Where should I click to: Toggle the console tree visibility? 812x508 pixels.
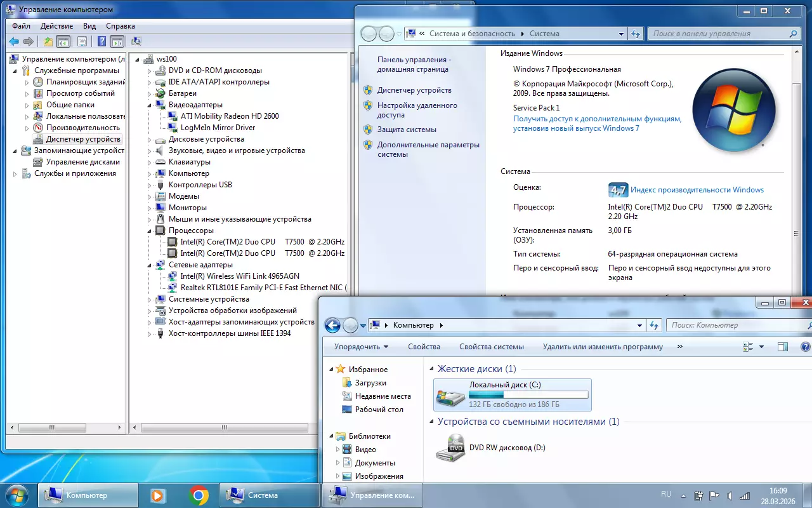tap(63, 41)
